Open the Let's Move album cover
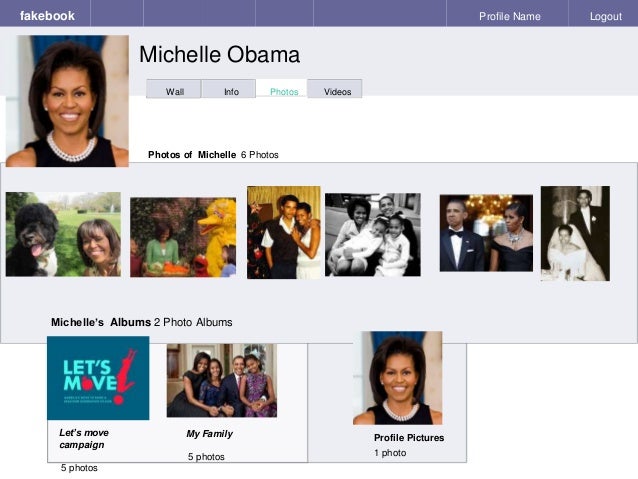638x479 pixels. pos(98,378)
